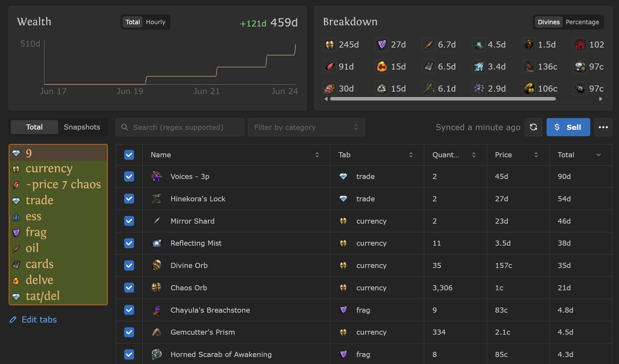Uncheck the Hinekora's Lock row checkbox

(x=129, y=199)
